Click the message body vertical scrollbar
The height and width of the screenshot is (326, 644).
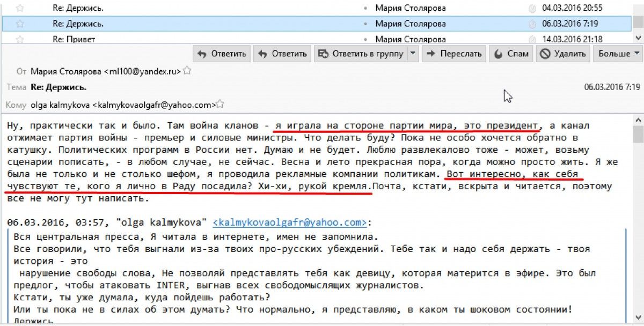click(x=638, y=214)
